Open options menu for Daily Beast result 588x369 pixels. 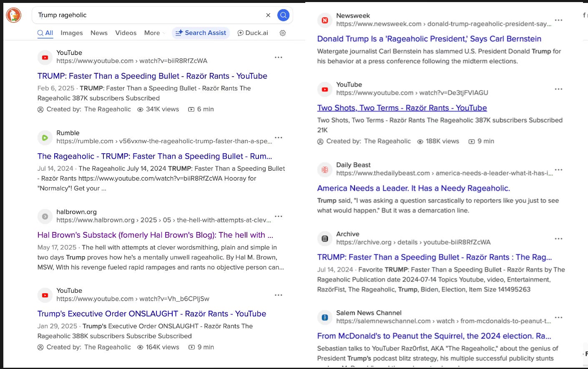[559, 170]
